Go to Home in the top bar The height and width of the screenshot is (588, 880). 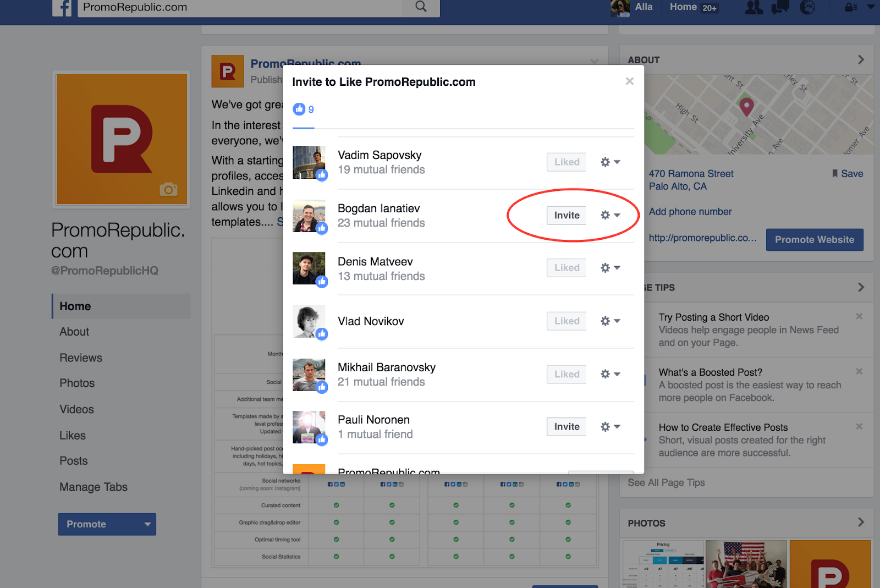click(683, 7)
